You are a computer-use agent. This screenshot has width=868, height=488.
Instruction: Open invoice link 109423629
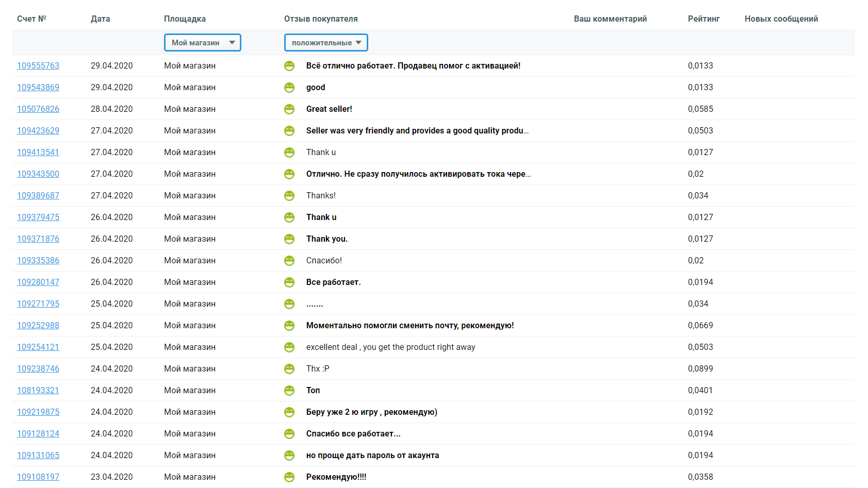point(38,131)
